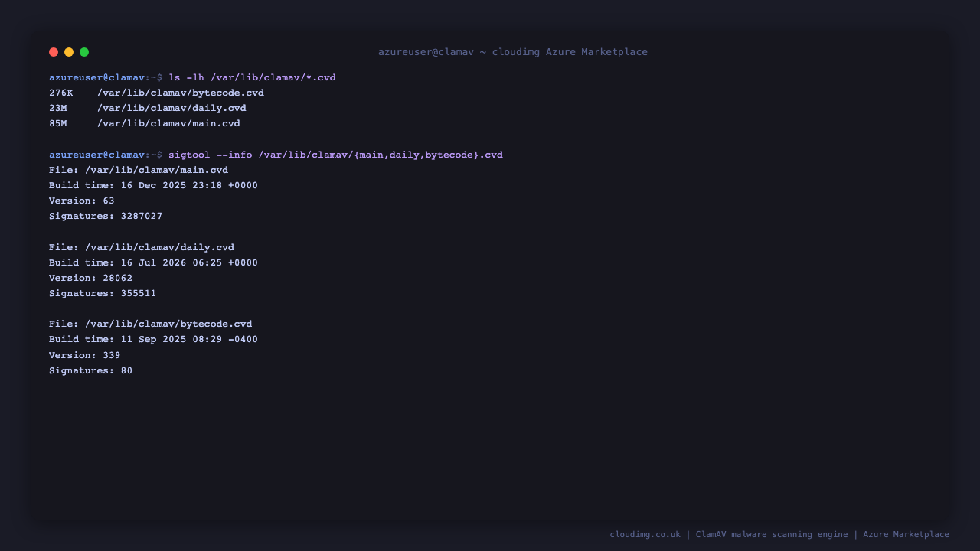Click the 'Version: 28062' line

coord(90,278)
